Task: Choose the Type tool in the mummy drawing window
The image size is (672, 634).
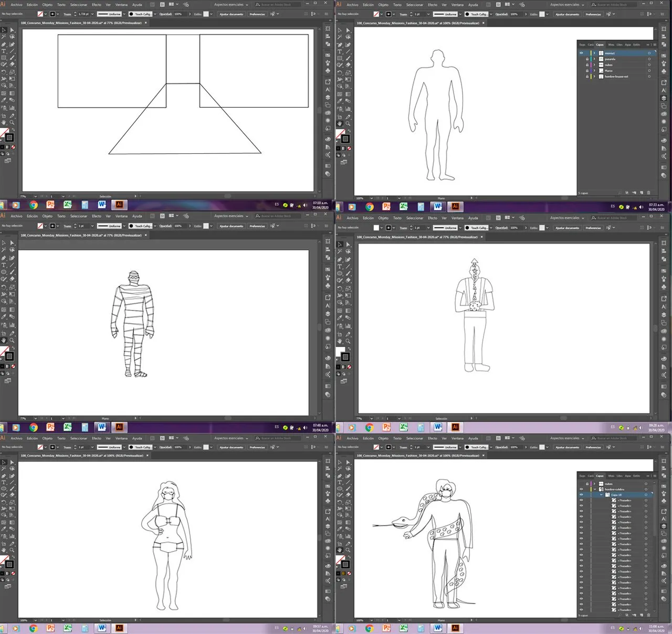Action: 4,265
